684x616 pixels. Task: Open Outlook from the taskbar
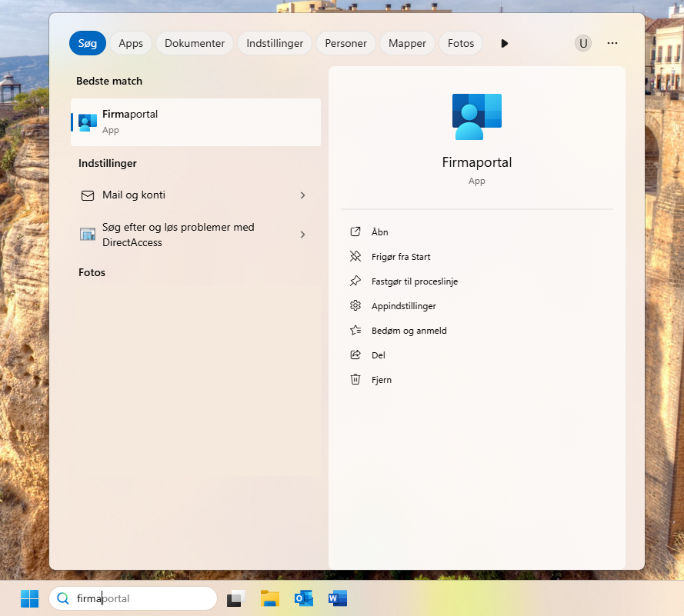[x=304, y=598]
